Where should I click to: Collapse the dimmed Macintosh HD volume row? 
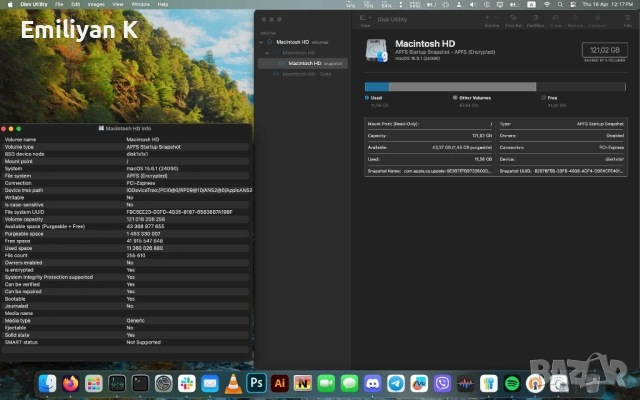point(267,53)
